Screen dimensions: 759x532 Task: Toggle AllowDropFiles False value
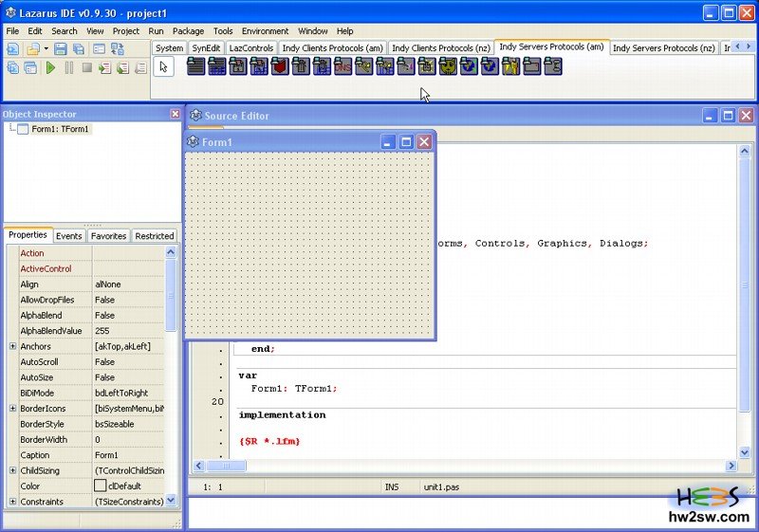pyautogui.click(x=128, y=300)
